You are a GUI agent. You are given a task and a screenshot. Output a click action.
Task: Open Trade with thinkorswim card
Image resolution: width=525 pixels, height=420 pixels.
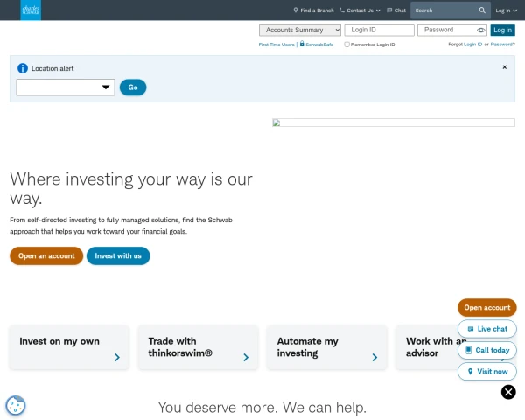tap(199, 347)
